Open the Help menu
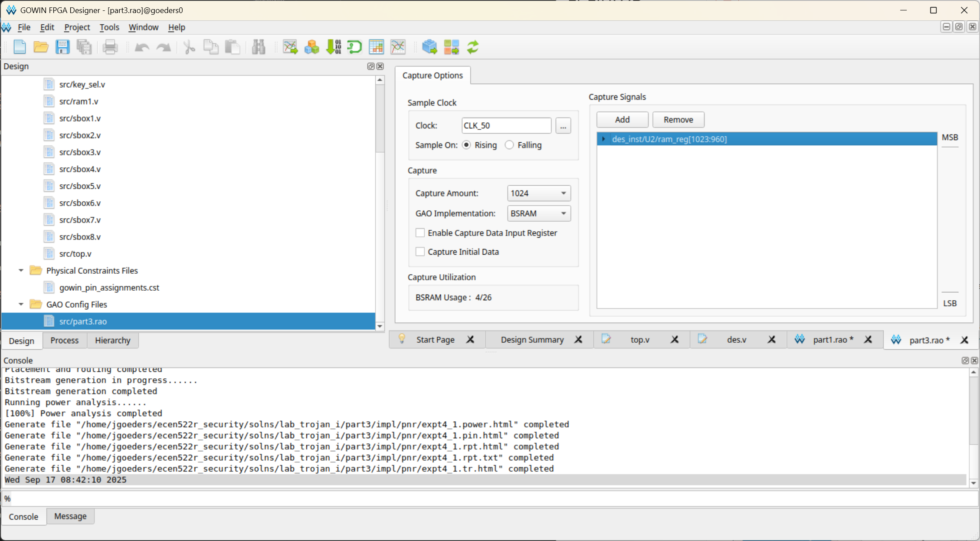 [177, 27]
